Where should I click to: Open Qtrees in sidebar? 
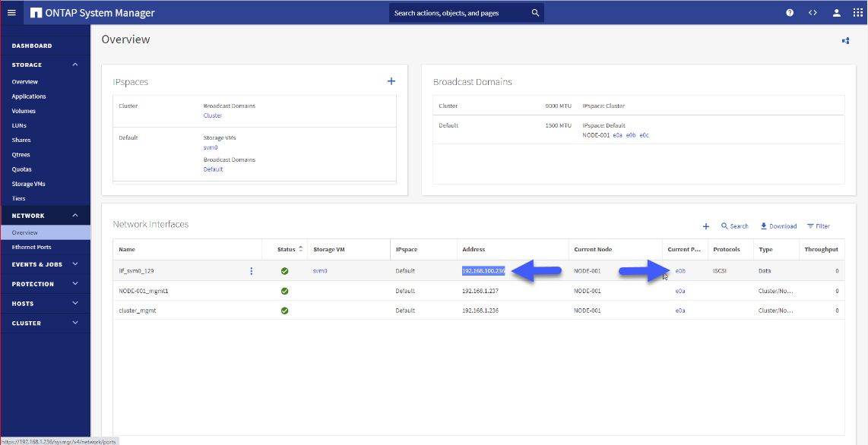coord(21,155)
